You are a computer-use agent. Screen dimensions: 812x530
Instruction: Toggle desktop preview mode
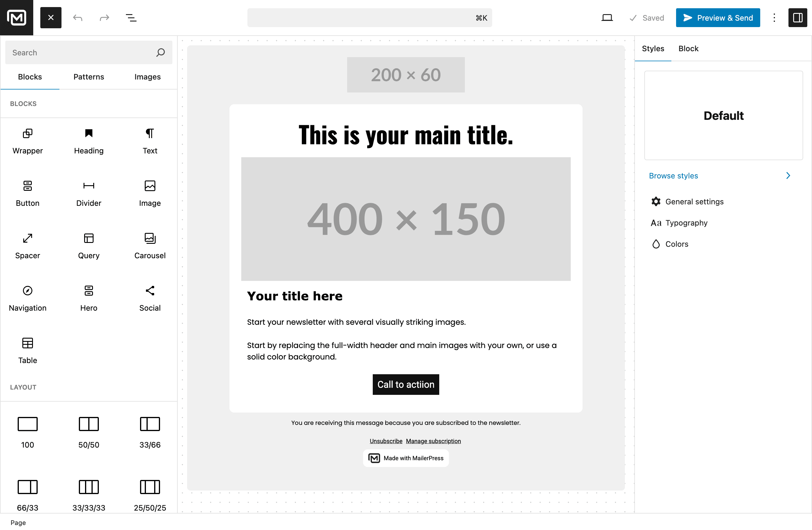(x=607, y=17)
